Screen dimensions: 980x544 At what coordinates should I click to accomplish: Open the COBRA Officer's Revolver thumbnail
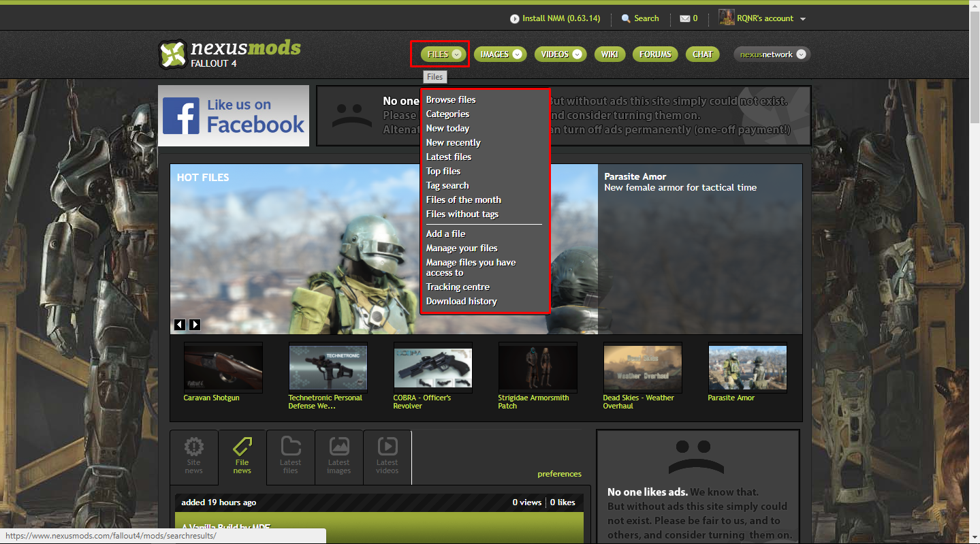(x=433, y=367)
